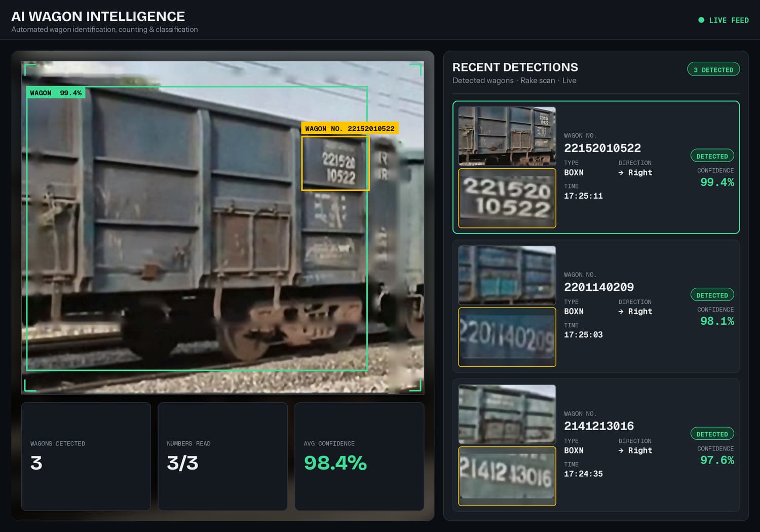Click confidence value 99.4% in detections list

coord(717,182)
